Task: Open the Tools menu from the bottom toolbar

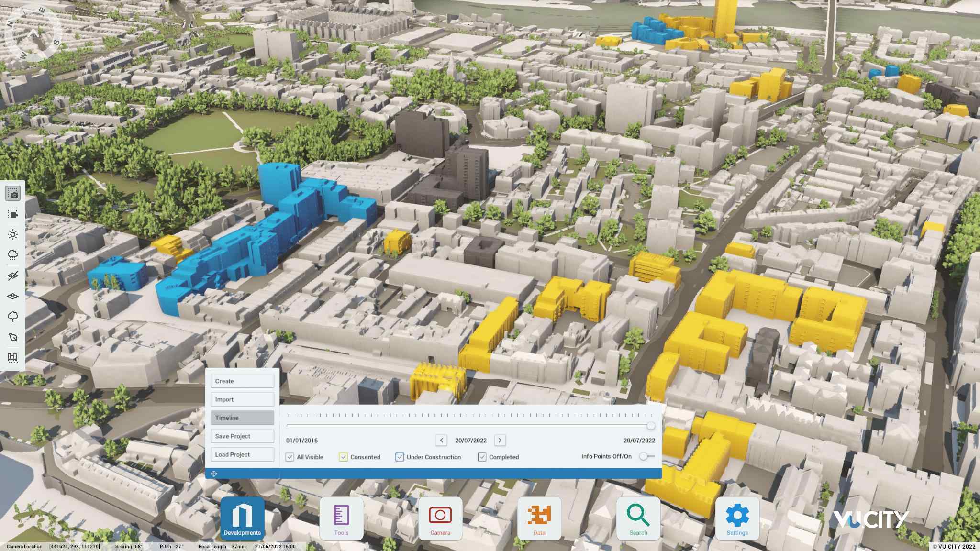Action: pos(341,518)
